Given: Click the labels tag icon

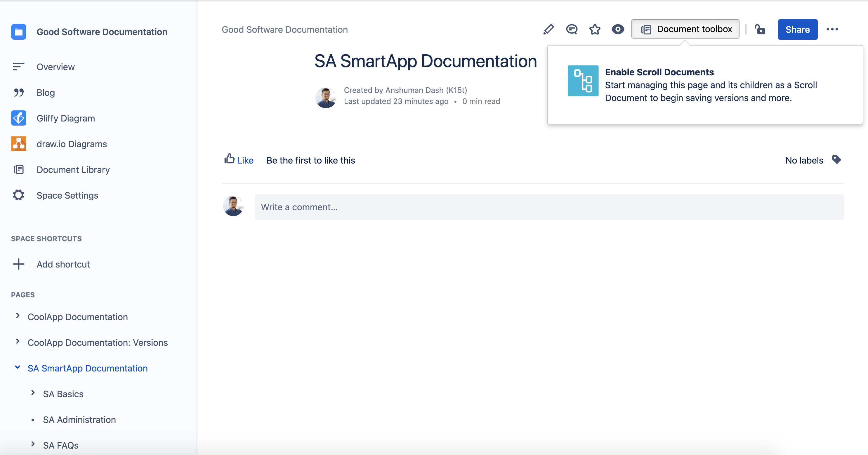Looking at the screenshot, I should click(836, 159).
